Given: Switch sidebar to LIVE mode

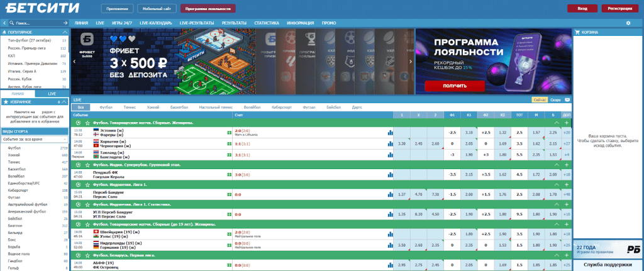Looking at the screenshot, I should (x=52, y=94).
